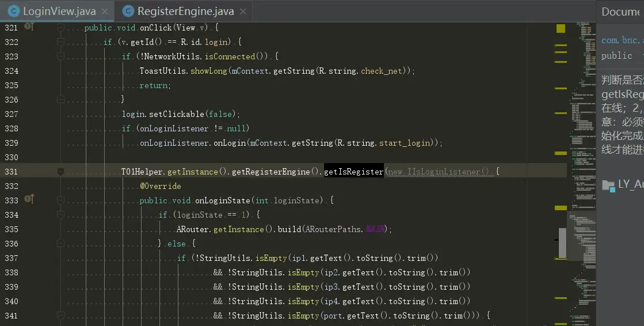Screen dimensions: 644x326
Task: Click the warning stripe mark beside line 329
Action: (x=561, y=153)
